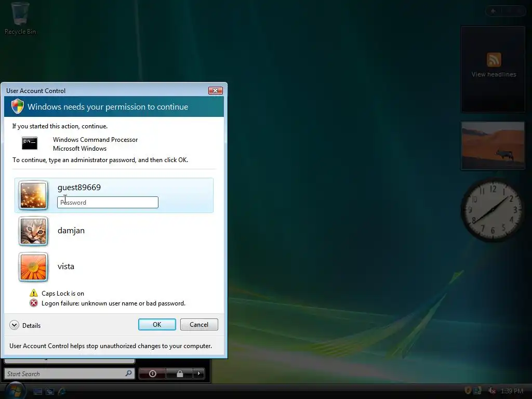Screen dimensions: 532x399
Task: Click the muted volume tray icon
Action: (491, 391)
